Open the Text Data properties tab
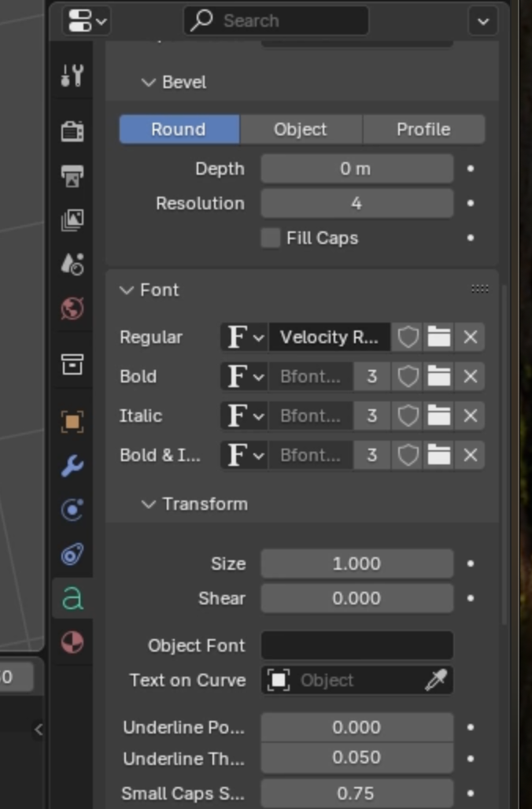This screenshot has width=532, height=809. [72, 599]
